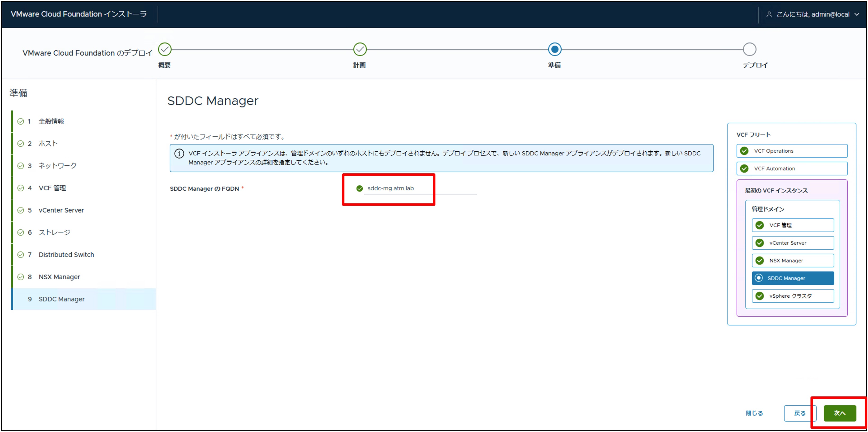The image size is (868, 432).
Task: Select step 9 SDDC Manager in sidebar
Action: pyautogui.click(x=84, y=300)
